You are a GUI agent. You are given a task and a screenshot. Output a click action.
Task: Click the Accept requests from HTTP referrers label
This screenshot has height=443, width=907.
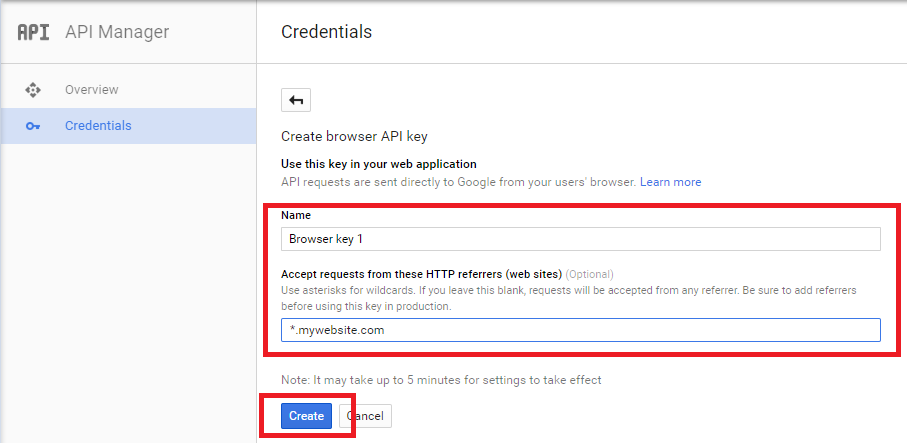(x=422, y=274)
